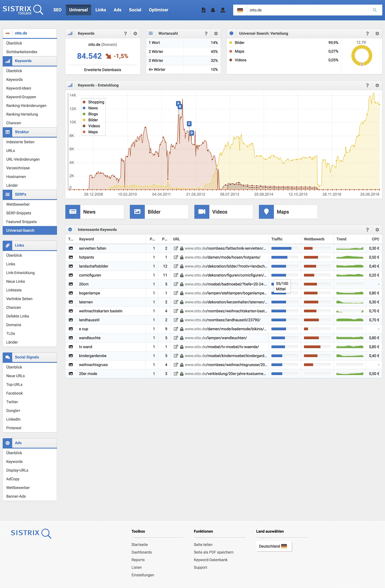Click the search magnifier icon

click(375, 10)
